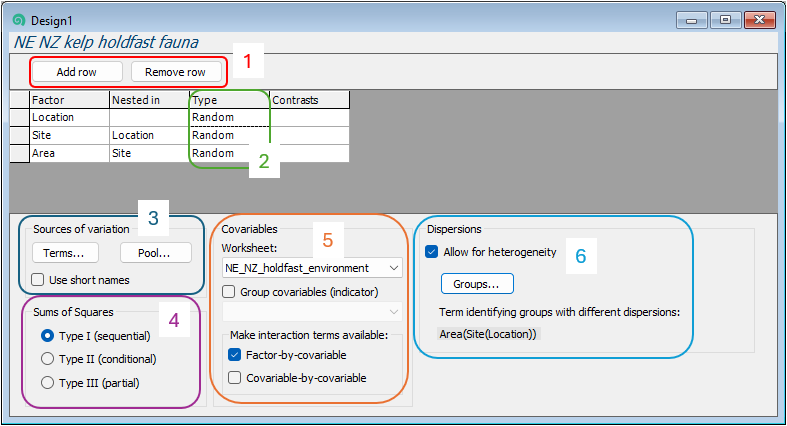The image size is (787, 426).
Task: Open the Groups... dialog for dispersions
Action: pos(477,284)
